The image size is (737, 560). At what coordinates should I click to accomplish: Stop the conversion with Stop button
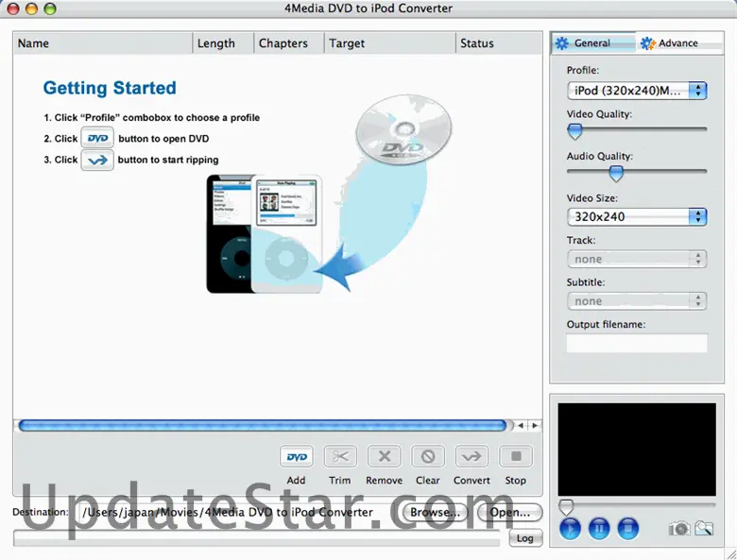[x=515, y=457]
